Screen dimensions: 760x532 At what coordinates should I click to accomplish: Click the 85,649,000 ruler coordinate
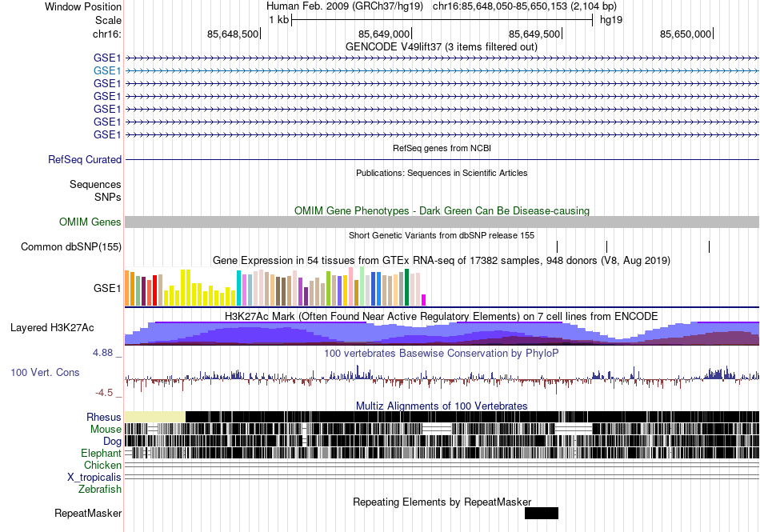click(x=384, y=34)
